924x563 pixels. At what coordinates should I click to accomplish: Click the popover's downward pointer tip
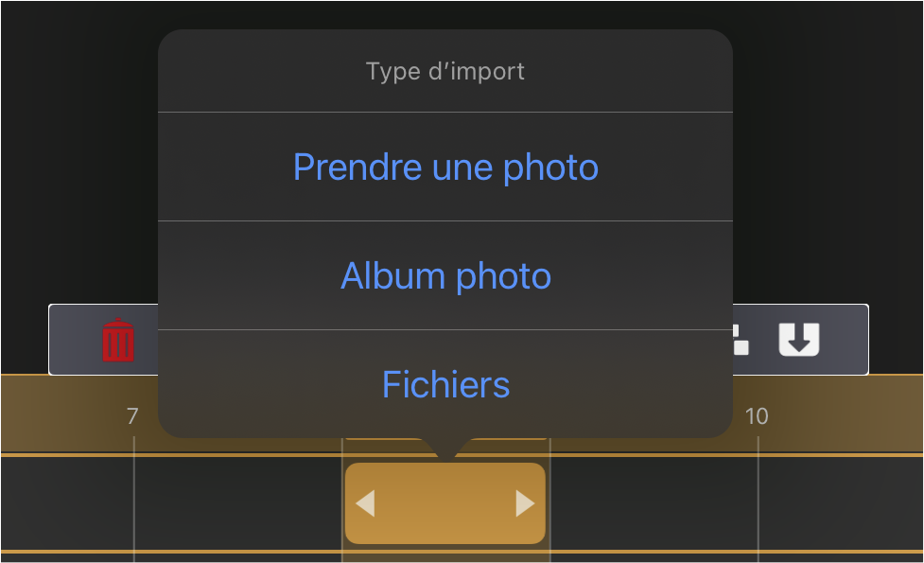[446, 456]
